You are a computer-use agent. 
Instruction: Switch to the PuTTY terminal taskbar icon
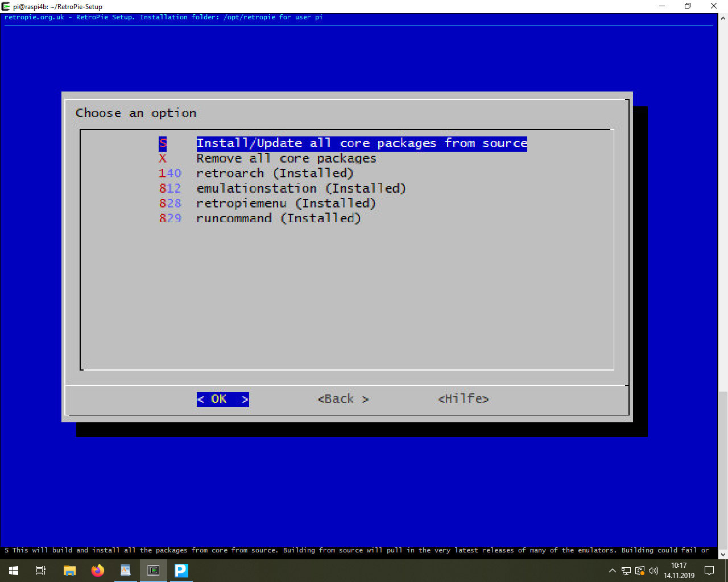[154, 571]
